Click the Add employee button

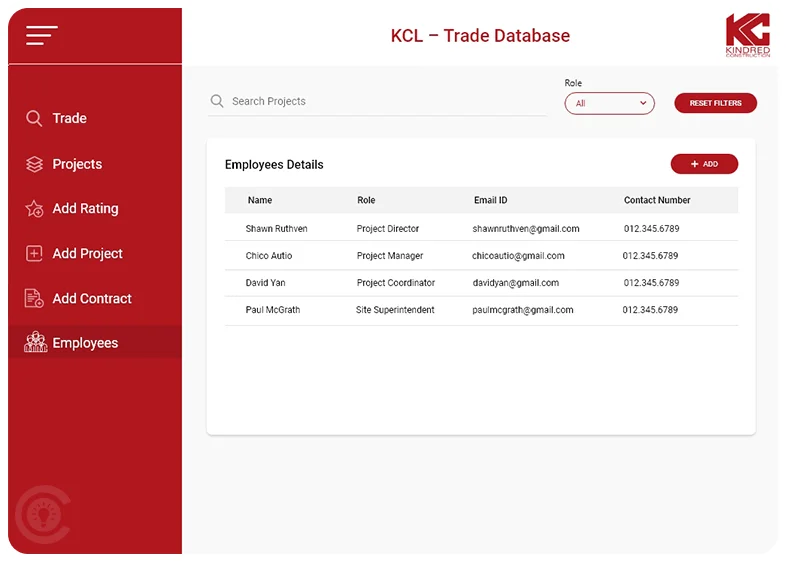click(x=704, y=164)
